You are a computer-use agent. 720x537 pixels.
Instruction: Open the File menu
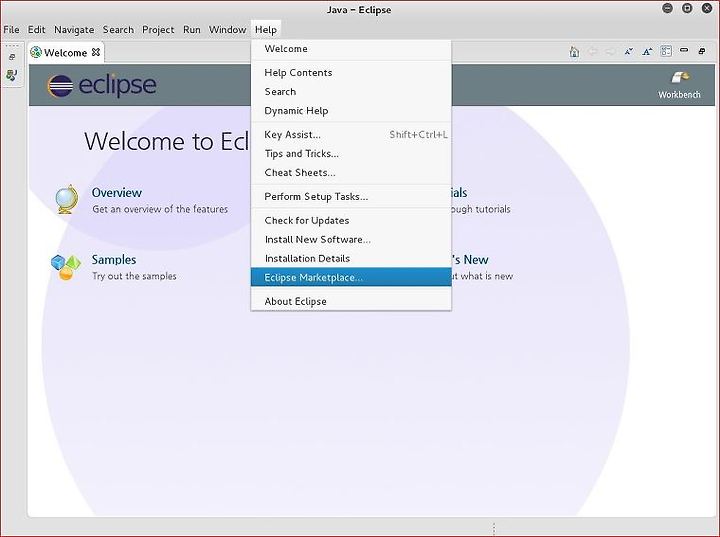click(11, 29)
